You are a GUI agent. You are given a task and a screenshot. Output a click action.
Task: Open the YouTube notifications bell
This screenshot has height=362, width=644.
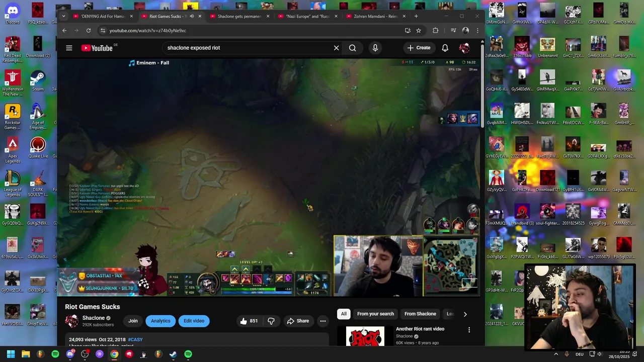coord(445,48)
